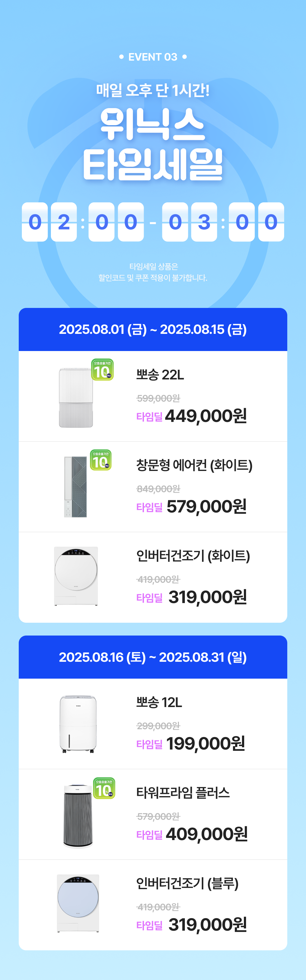
Task: Click the 타워프라임 플러스 product name
Action: coord(183,793)
